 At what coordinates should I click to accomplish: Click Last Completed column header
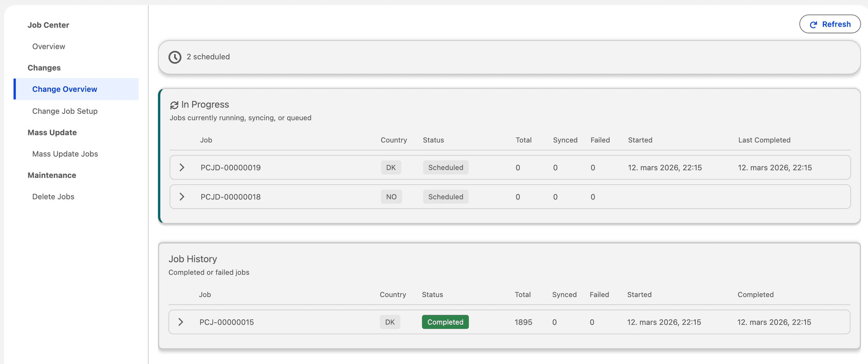pos(764,140)
